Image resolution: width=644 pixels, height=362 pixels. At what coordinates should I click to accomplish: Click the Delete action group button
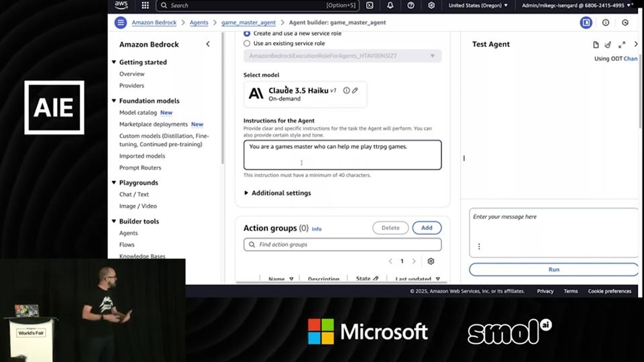coord(390,228)
